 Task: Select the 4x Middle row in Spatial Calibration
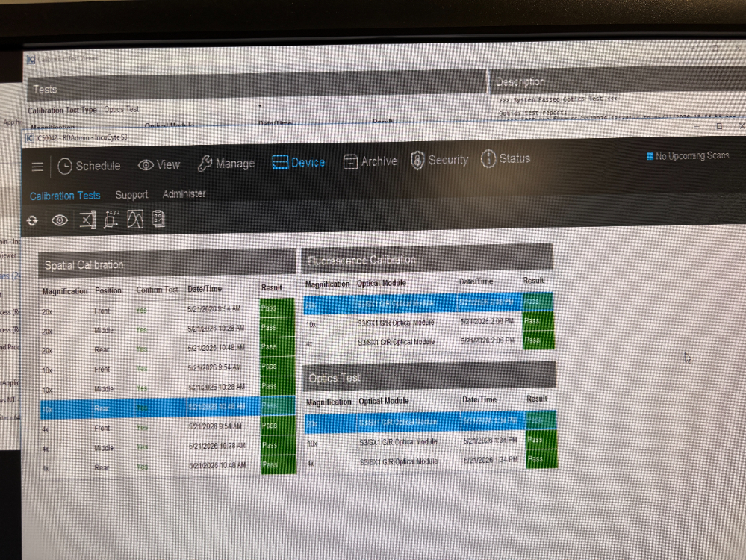(x=168, y=447)
